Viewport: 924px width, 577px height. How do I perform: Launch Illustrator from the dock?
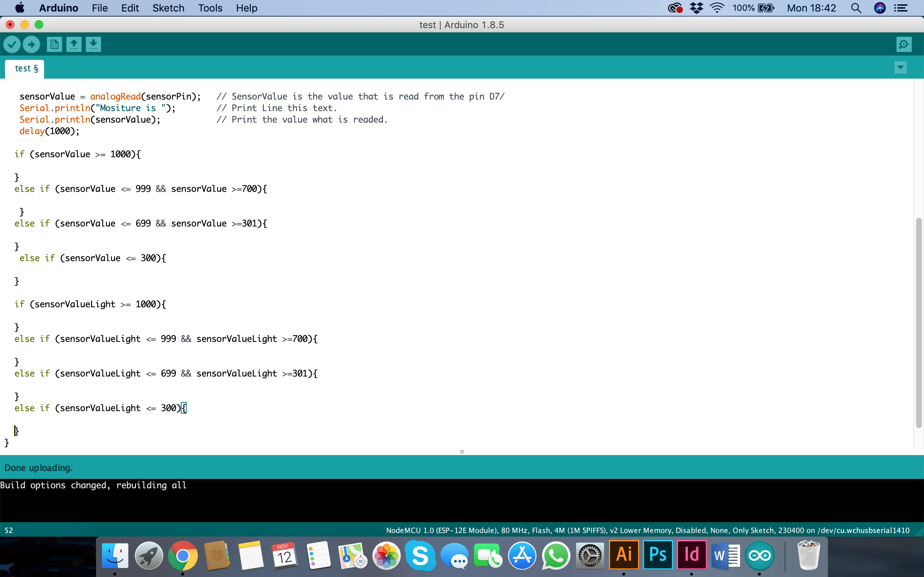coord(624,555)
